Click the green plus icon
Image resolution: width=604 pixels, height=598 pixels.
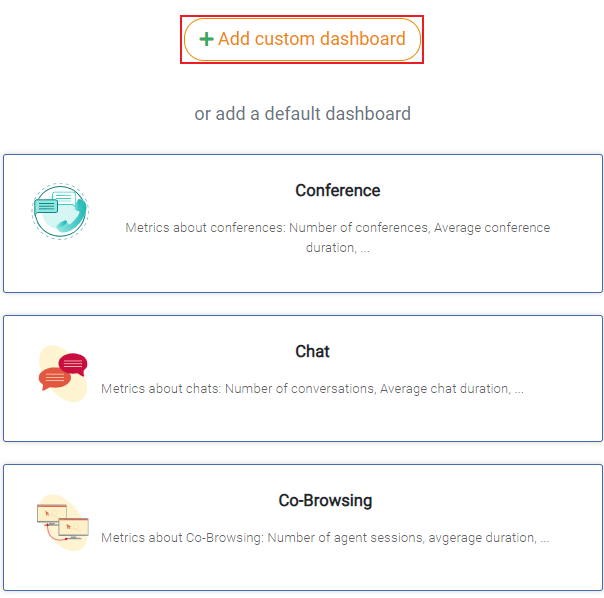point(206,39)
